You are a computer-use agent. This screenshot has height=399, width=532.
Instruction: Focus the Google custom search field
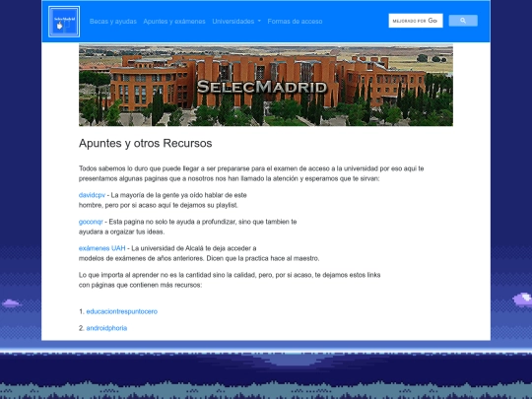point(416,21)
